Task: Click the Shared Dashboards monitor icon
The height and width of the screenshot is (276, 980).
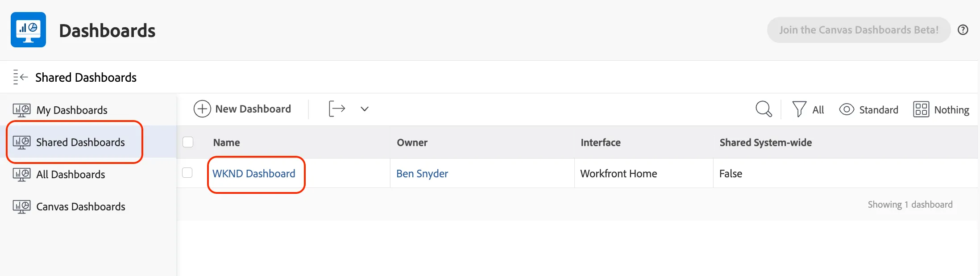Action: (x=21, y=142)
